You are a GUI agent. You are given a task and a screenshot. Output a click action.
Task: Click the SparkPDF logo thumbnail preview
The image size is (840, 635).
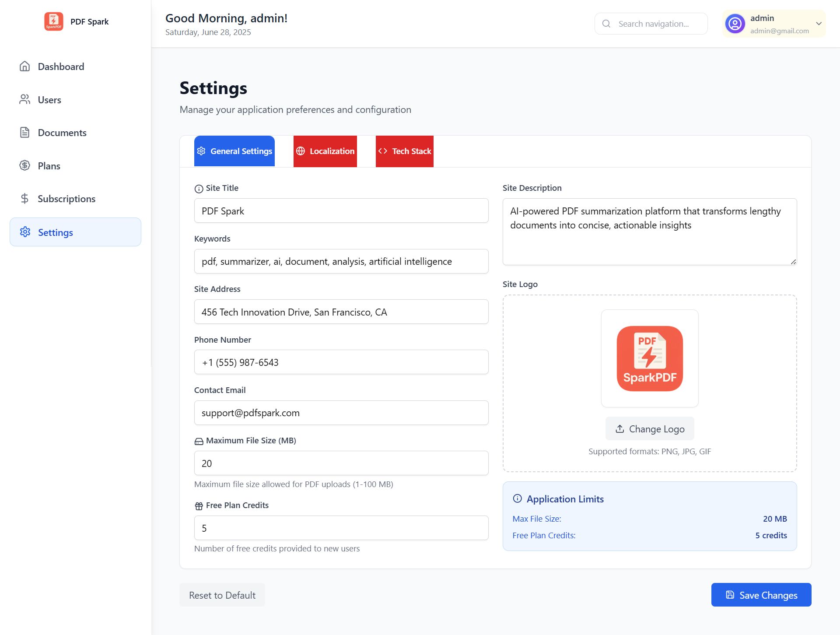[x=650, y=358]
